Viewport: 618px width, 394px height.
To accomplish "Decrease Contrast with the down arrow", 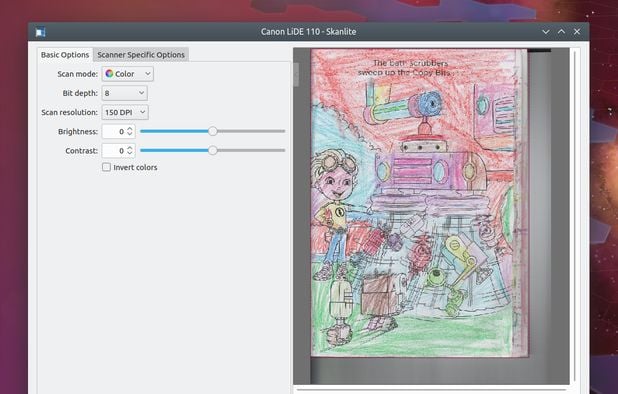I will coord(130,154).
